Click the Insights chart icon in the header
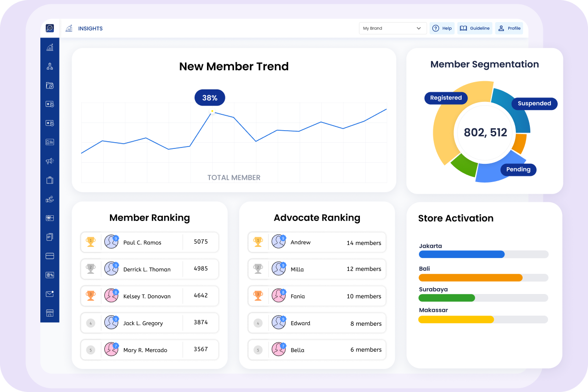The width and height of the screenshot is (588, 392). [x=69, y=28]
